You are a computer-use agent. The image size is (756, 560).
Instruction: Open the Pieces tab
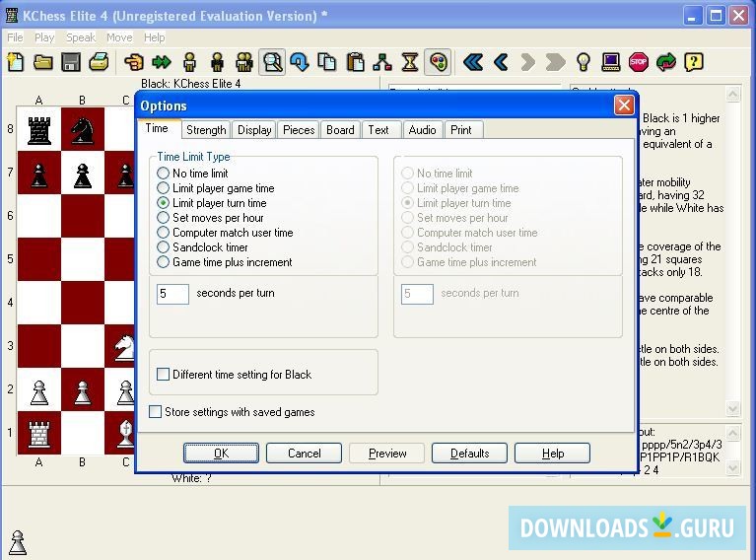click(299, 130)
